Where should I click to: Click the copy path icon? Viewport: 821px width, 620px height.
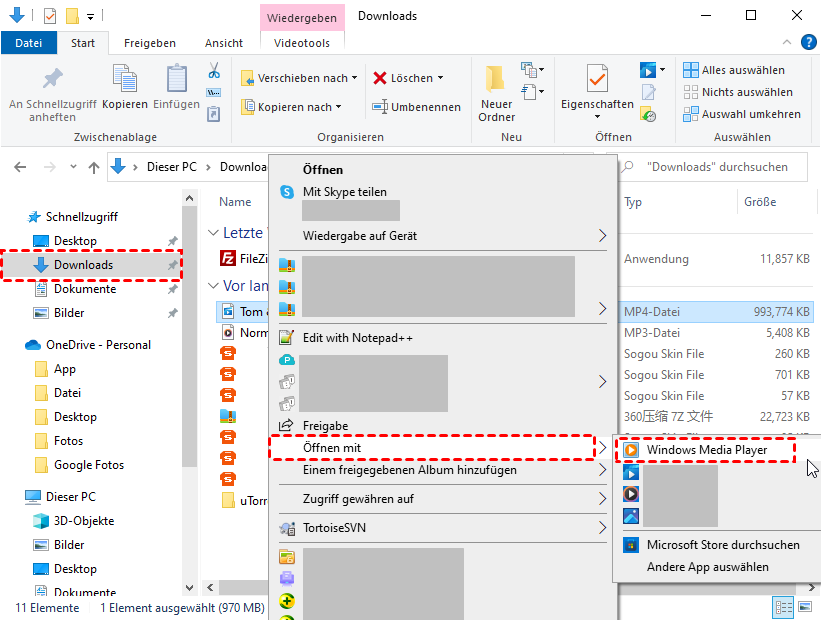tap(214, 93)
